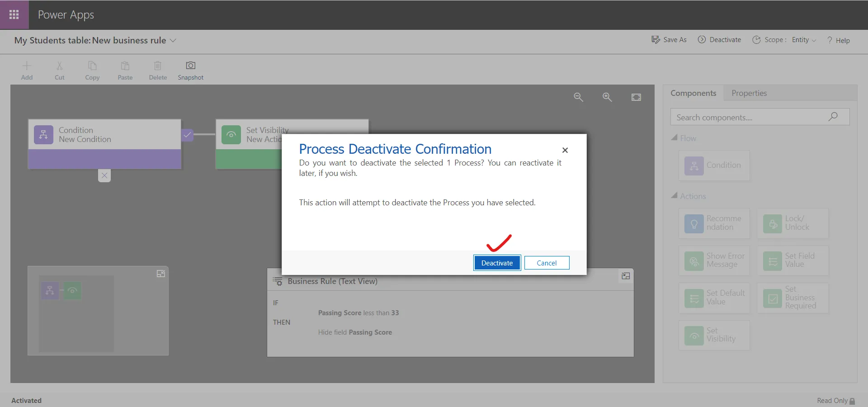This screenshot has height=407, width=868.
Task: Click 'Hide field Passing Score' text
Action: click(x=355, y=332)
